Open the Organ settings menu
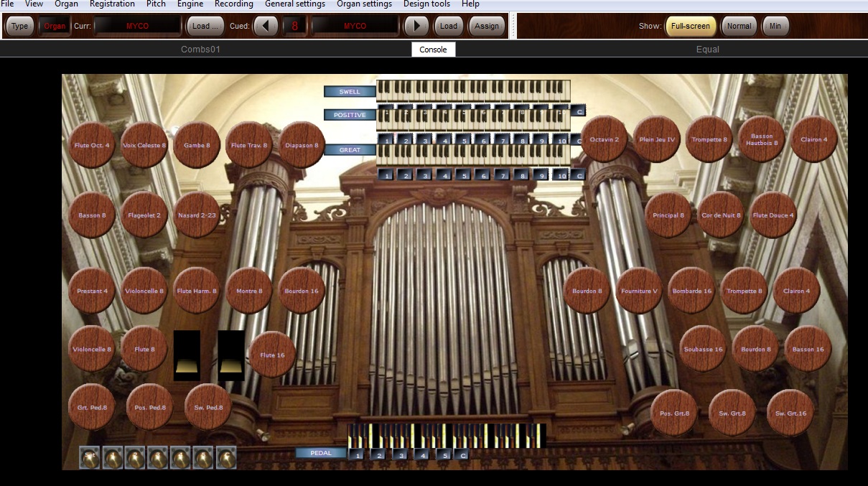 click(363, 4)
